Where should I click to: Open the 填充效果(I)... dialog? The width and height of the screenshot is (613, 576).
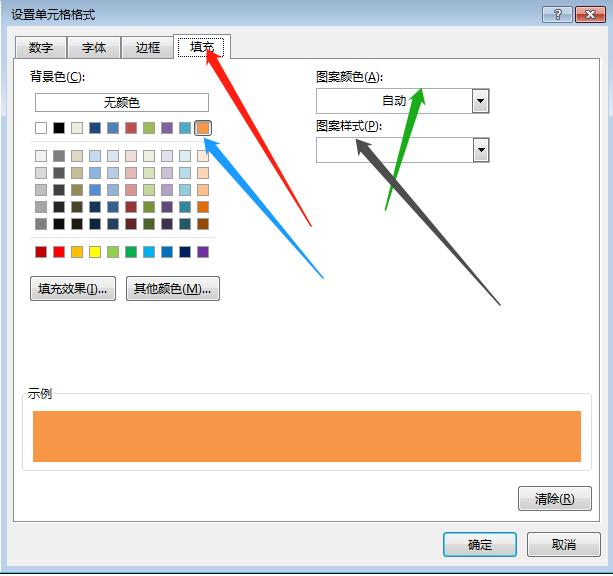tap(73, 289)
